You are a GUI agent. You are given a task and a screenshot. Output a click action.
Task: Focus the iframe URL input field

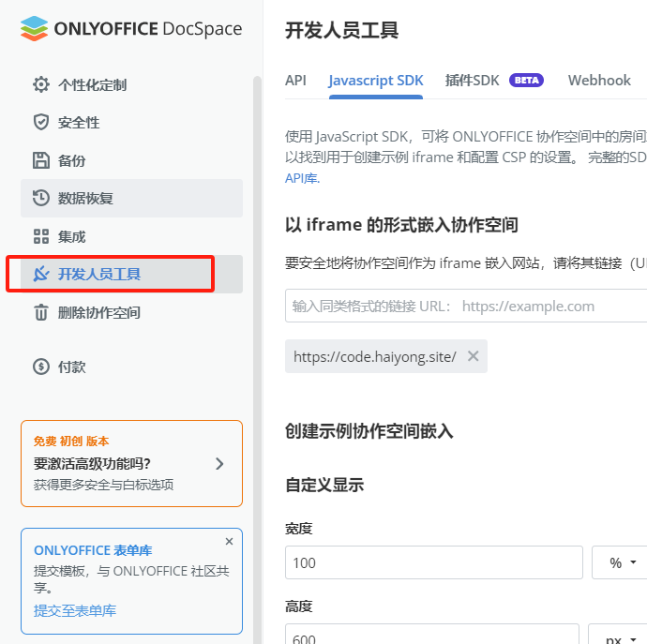(x=466, y=306)
